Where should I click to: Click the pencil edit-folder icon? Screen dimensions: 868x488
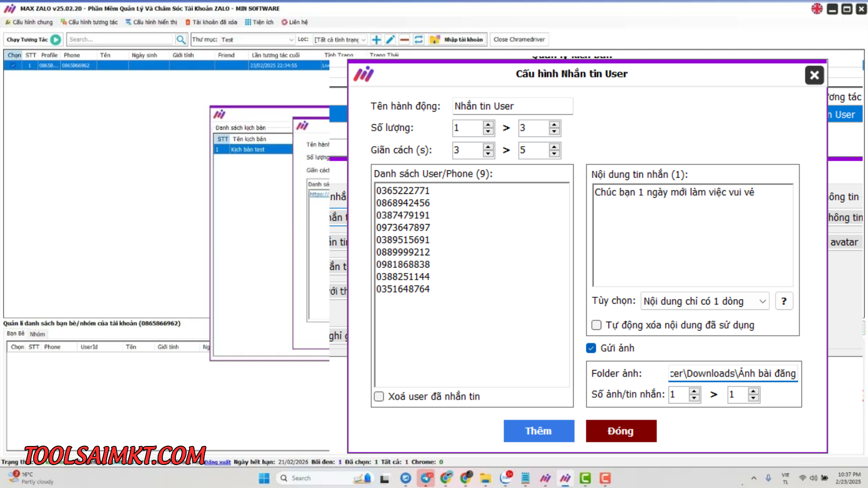click(x=390, y=40)
